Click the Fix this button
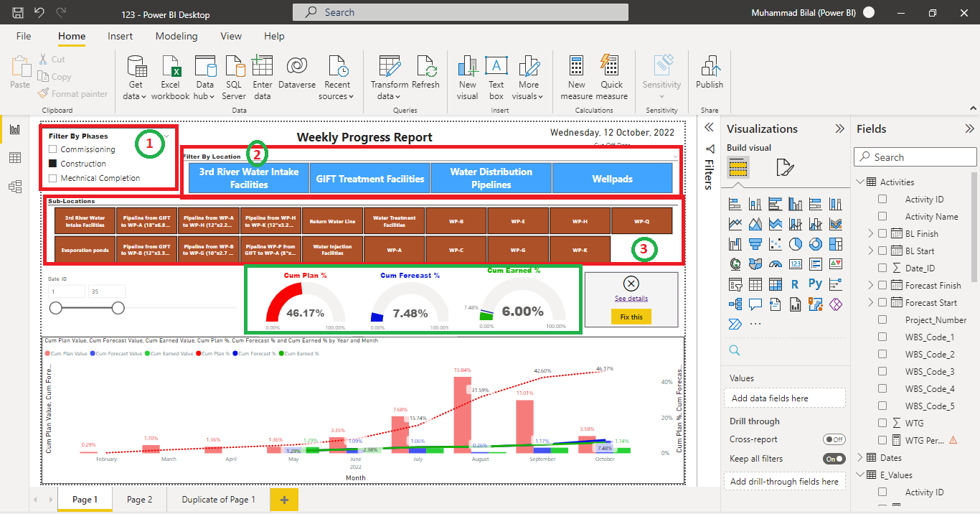This screenshot has height=514, width=980. tap(631, 317)
